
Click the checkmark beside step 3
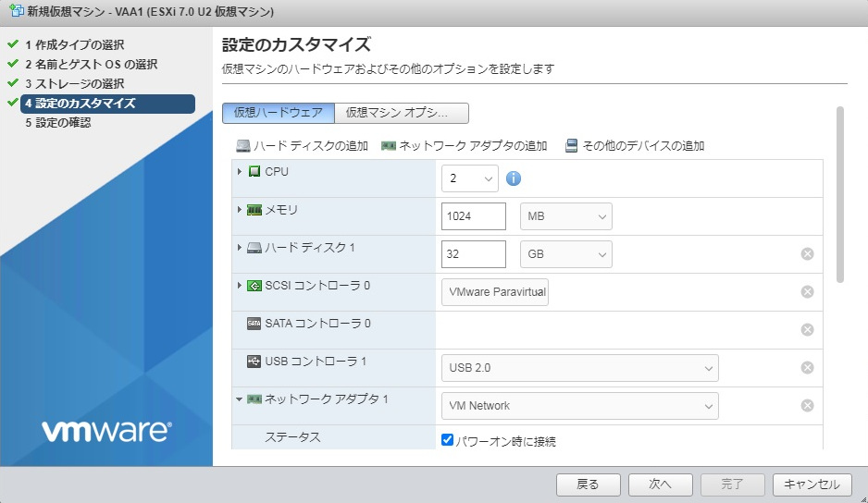click(13, 83)
